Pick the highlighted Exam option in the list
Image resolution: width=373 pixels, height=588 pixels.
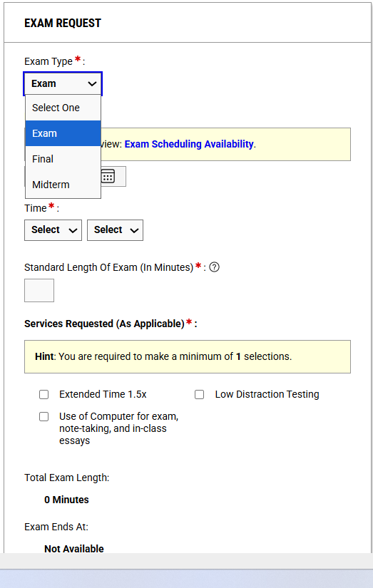pyautogui.click(x=63, y=133)
